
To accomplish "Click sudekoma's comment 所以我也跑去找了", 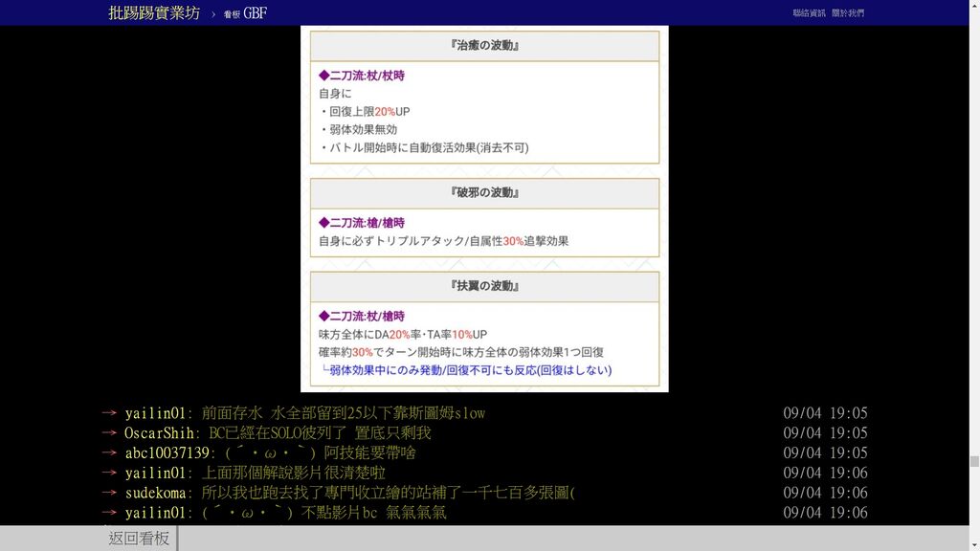I will click(389, 493).
